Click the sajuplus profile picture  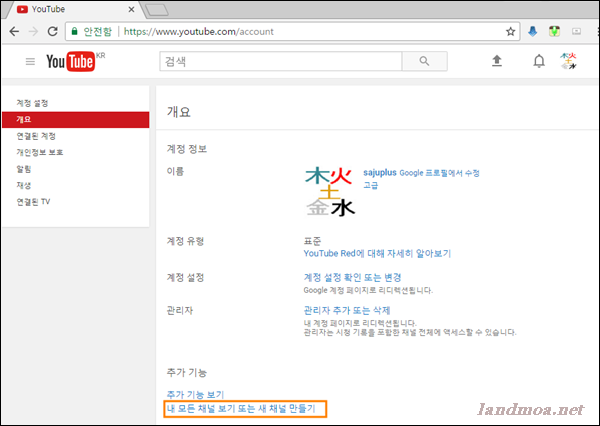[330, 191]
